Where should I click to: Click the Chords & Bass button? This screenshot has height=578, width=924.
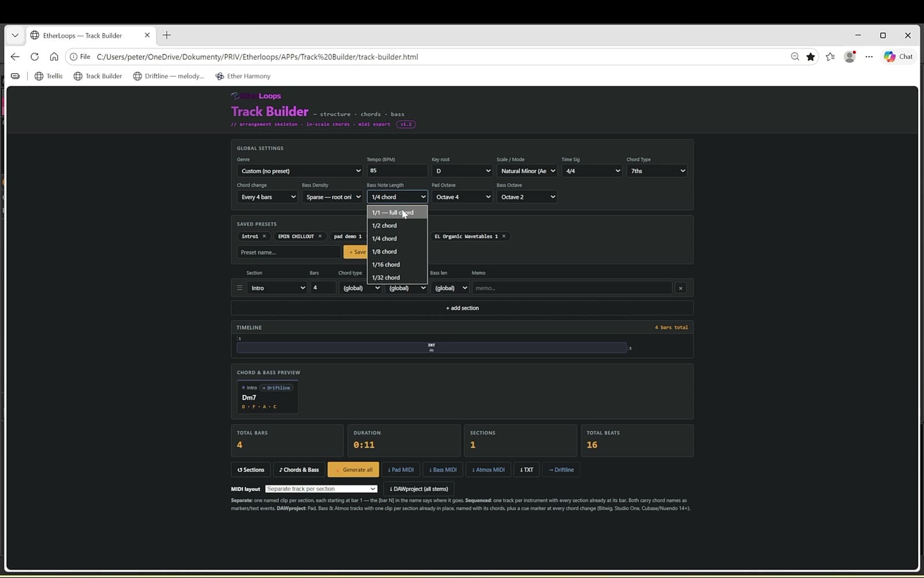[x=299, y=470]
